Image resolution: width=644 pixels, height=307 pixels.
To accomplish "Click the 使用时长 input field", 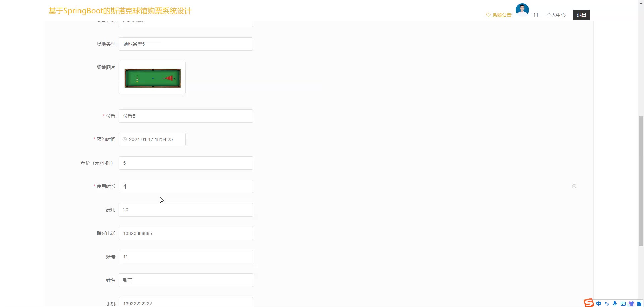I will pos(185,186).
